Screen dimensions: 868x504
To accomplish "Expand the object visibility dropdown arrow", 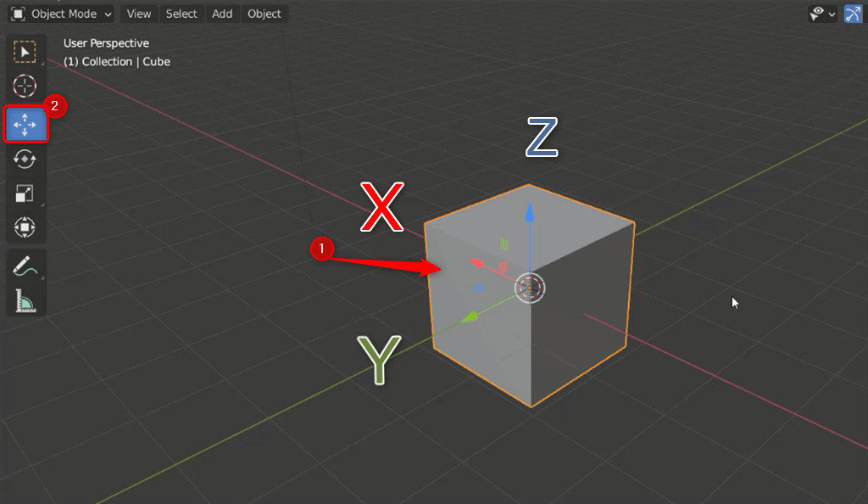I will 832,14.
